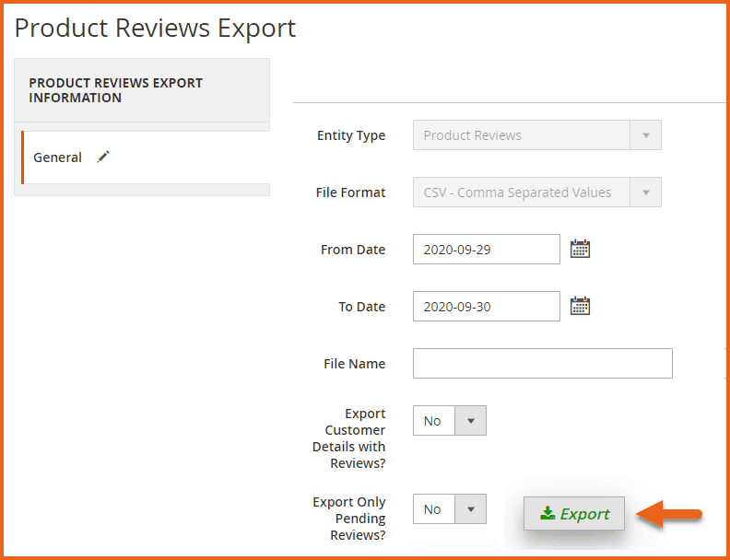
Task: Expand Export Only Pending Reviews dropdown
Action: [449, 509]
